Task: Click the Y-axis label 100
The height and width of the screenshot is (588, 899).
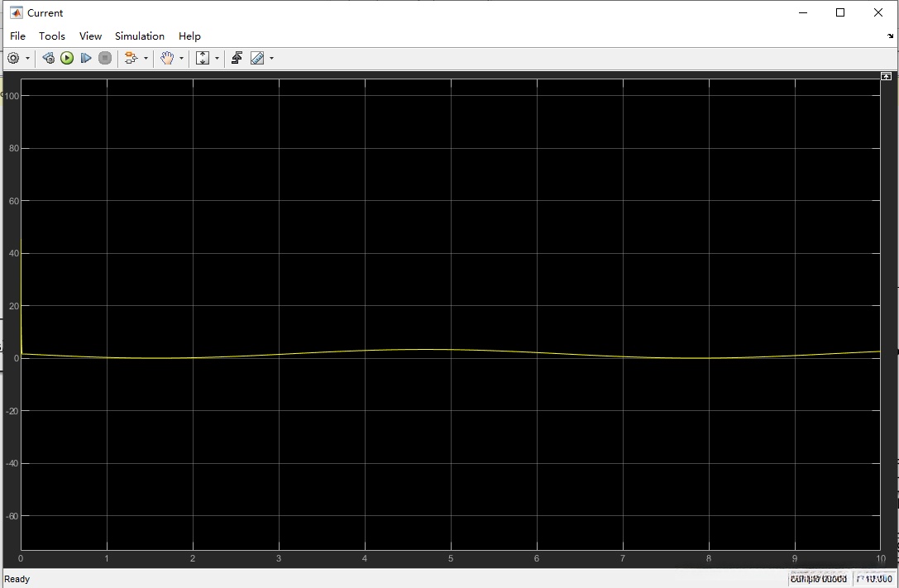Action: click(12, 96)
